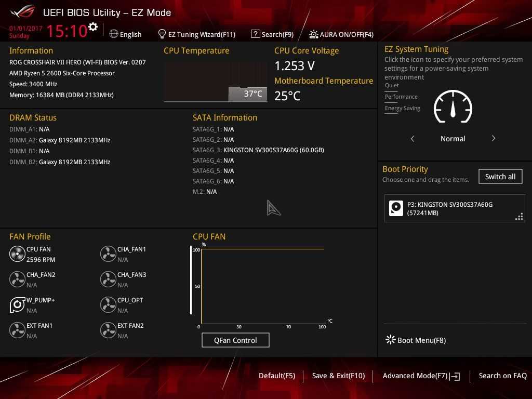Open Boot Menu (F8)
This screenshot has width=532, height=399.
coord(416,340)
